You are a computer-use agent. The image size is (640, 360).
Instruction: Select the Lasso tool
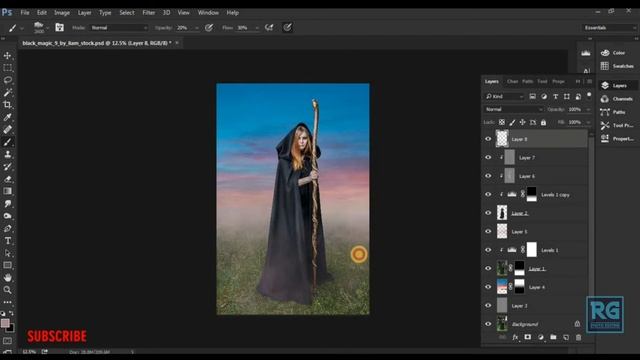click(7, 80)
